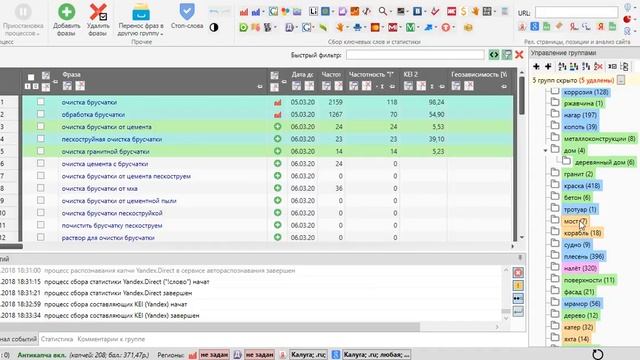This screenshot has height=360, width=640.
Task: Tick the checkbox for очистка брусчатки от цемента
Action: [x=40, y=126]
